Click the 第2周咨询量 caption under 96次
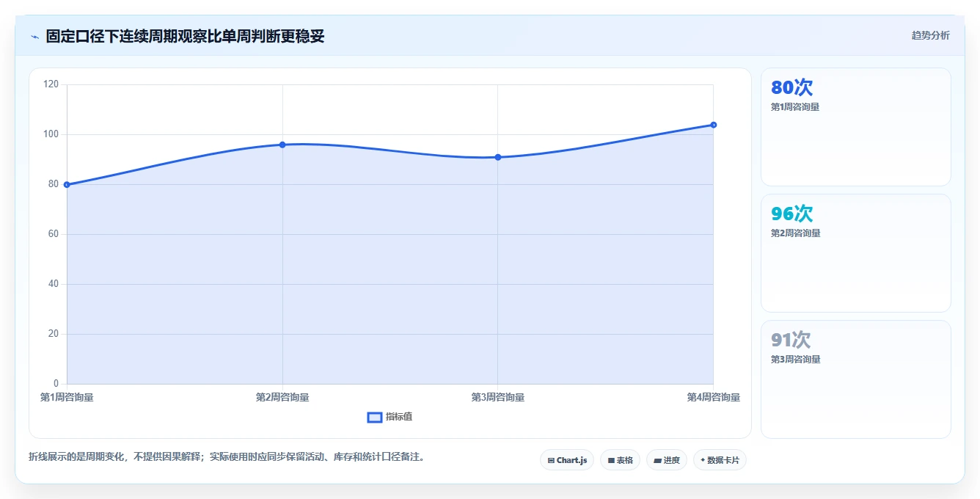This screenshot has width=980, height=499. click(795, 233)
